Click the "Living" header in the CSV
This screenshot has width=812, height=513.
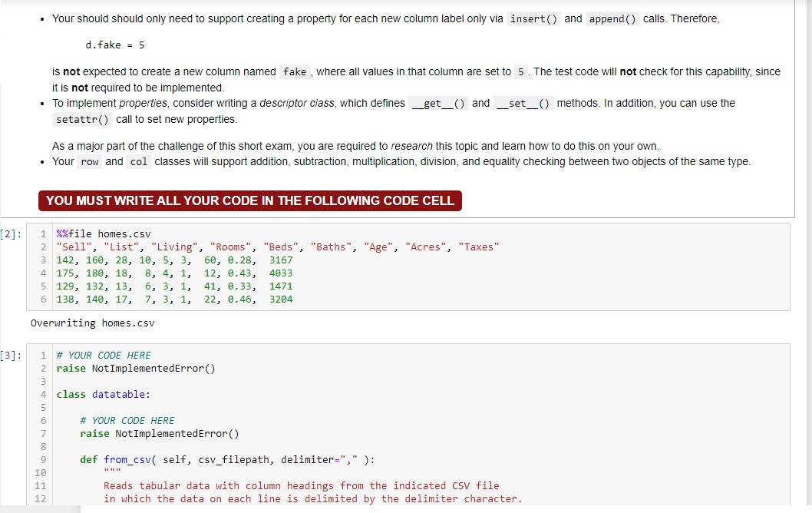point(174,247)
